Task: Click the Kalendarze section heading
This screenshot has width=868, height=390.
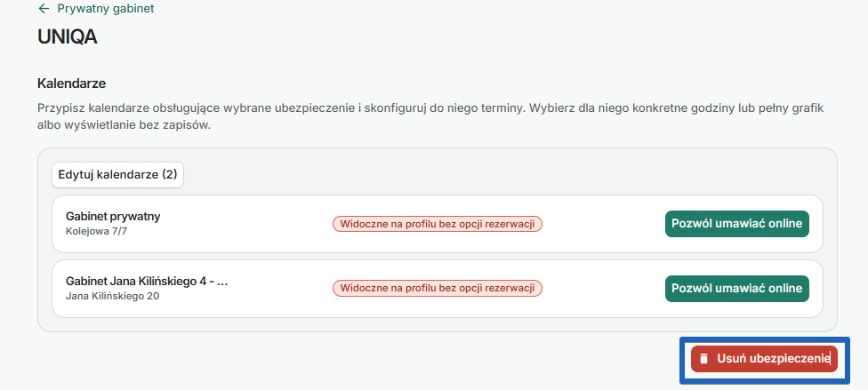Action: [x=71, y=84]
